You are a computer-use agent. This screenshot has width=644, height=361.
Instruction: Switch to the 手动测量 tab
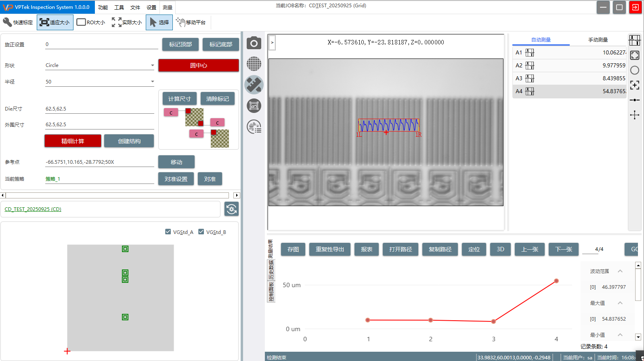pos(598,40)
